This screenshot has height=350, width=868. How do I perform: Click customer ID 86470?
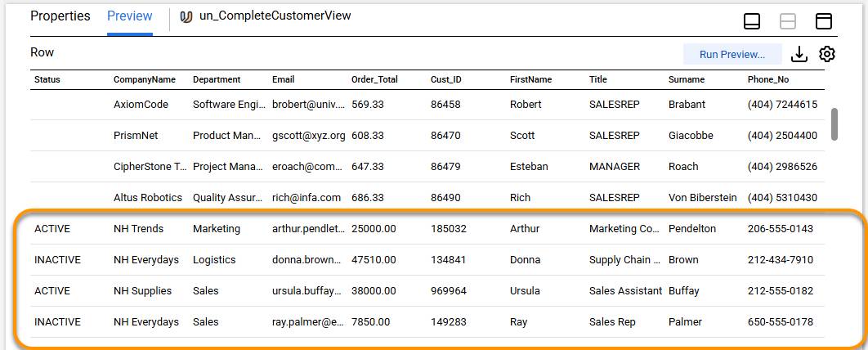(x=445, y=136)
